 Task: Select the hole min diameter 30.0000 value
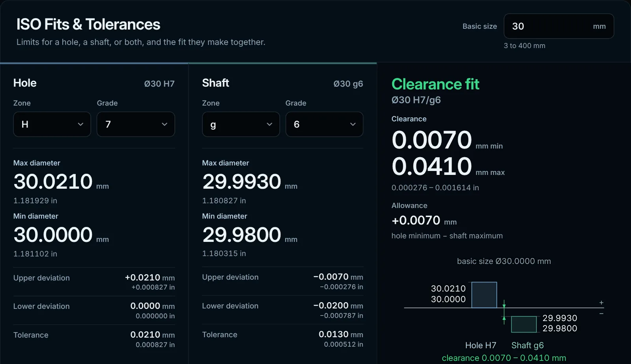tap(53, 235)
